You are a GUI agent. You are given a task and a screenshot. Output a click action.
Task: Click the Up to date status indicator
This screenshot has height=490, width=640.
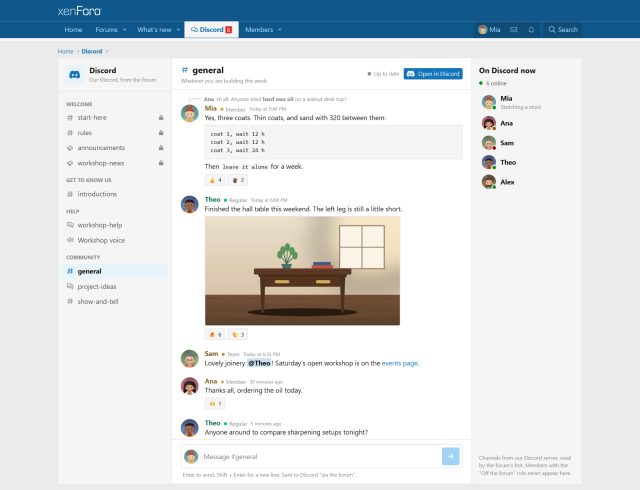pos(383,74)
